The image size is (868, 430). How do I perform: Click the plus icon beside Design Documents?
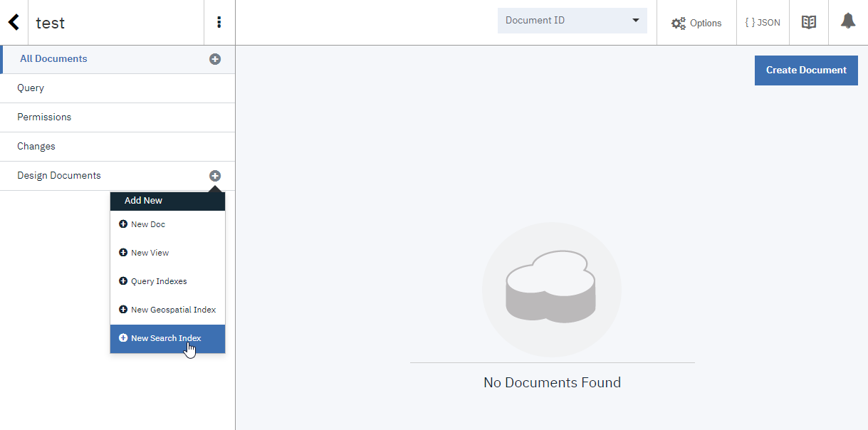[215, 176]
